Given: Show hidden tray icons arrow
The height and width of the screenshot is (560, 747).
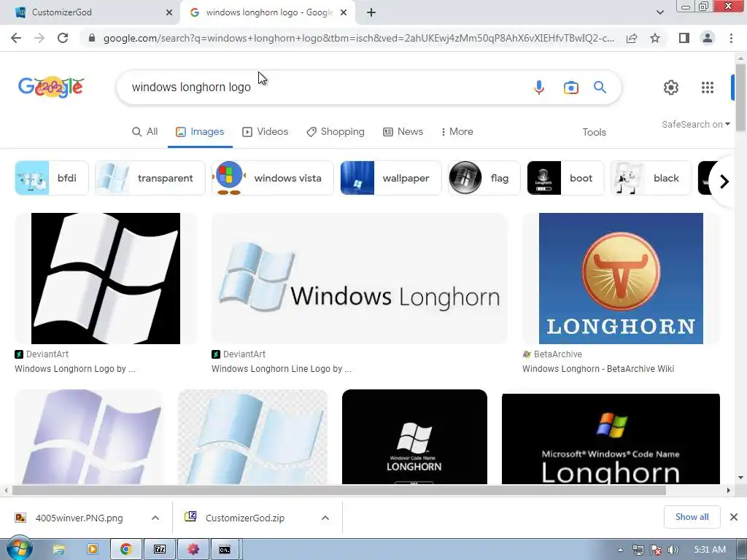Looking at the screenshot, I should click(x=620, y=550).
